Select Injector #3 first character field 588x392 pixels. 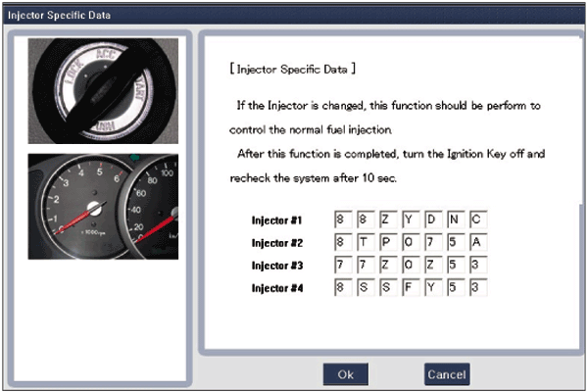point(343,265)
